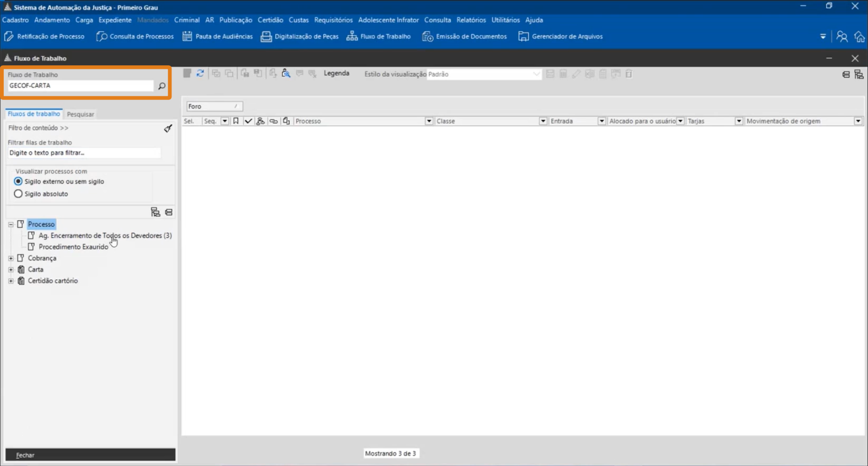This screenshot has height=466, width=868.
Task: Click the Legenda button
Action: point(337,74)
